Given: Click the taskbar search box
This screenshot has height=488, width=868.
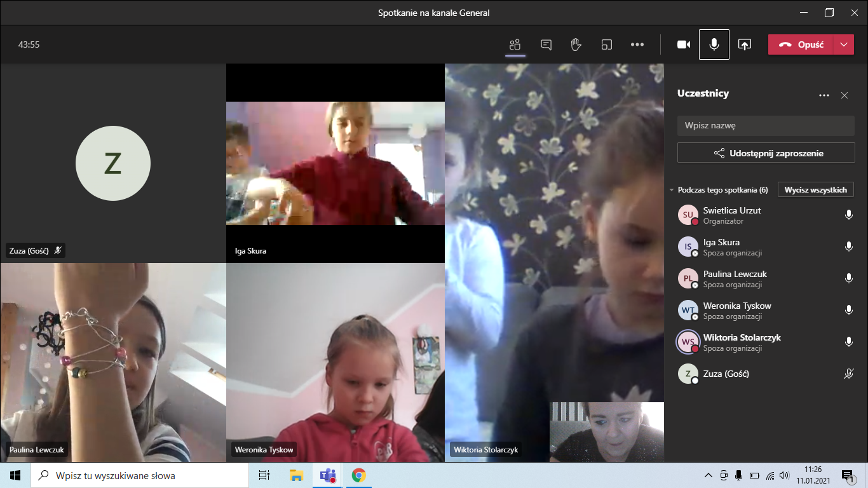Looking at the screenshot, I should pyautogui.click(x=140, y=475).
